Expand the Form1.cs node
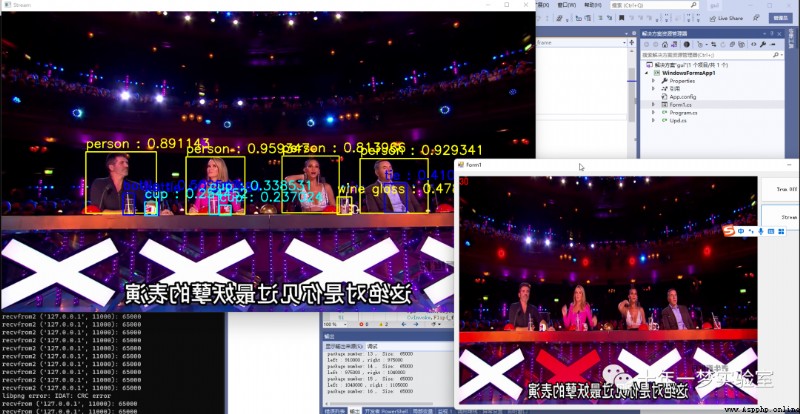800x414 pixels. 654,104
